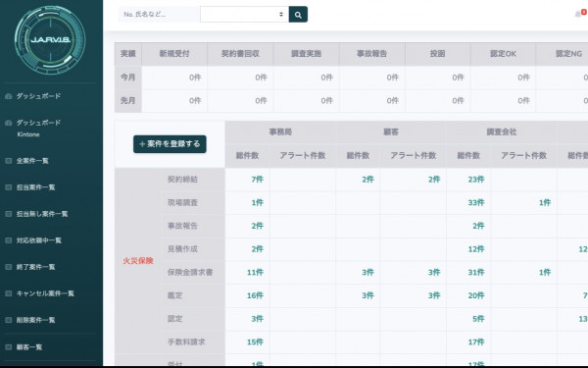This screenshot has width=588, height=368.
Task: Click the 顧客 group header
Action: 391,131
